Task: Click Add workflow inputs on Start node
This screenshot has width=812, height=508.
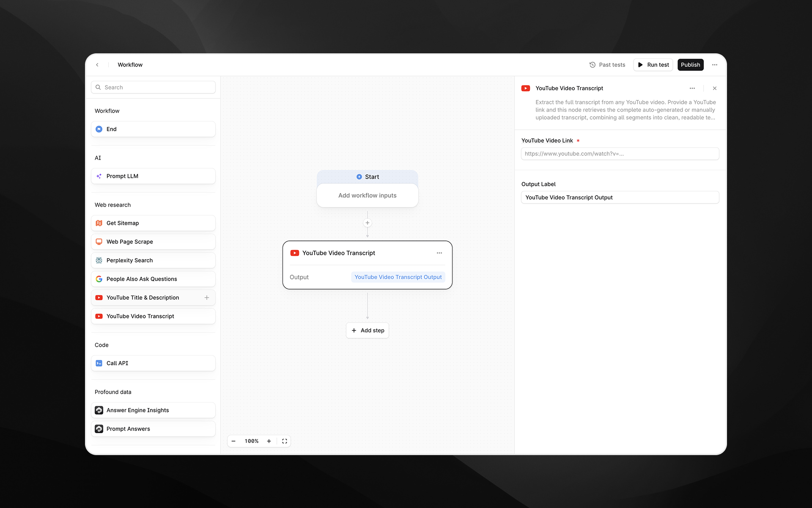Action: click(x=368, y=195)
